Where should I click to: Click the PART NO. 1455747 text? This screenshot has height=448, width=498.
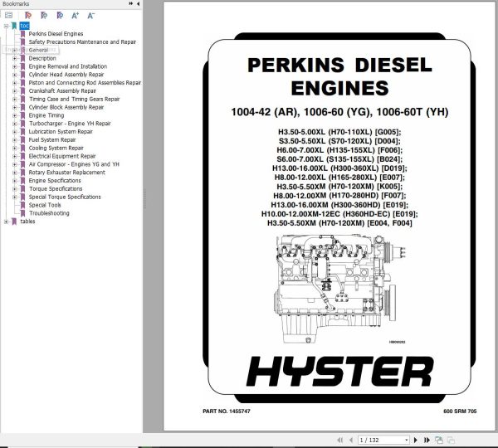[227, 411]
